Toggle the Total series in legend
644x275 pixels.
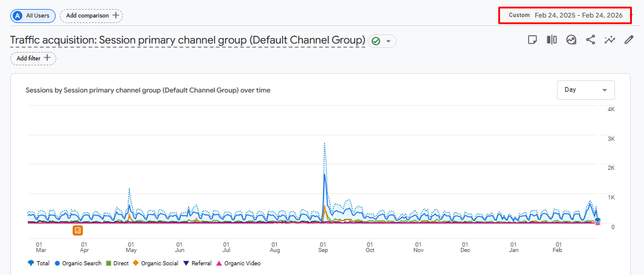39,264
